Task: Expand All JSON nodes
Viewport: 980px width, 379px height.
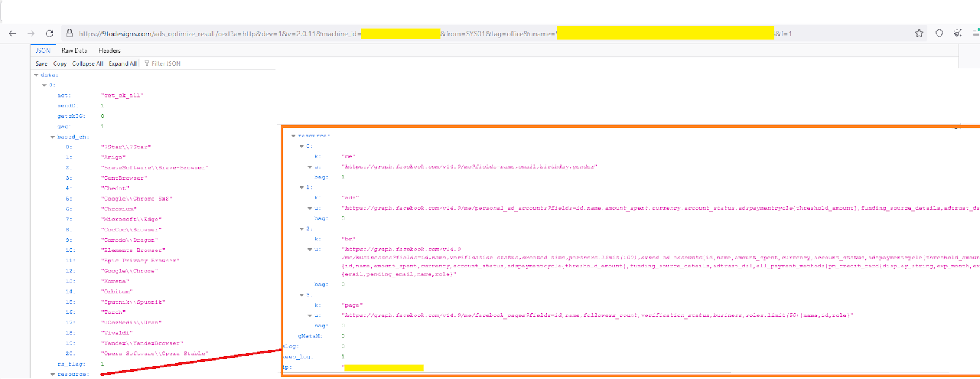Action: pos(123,63)
